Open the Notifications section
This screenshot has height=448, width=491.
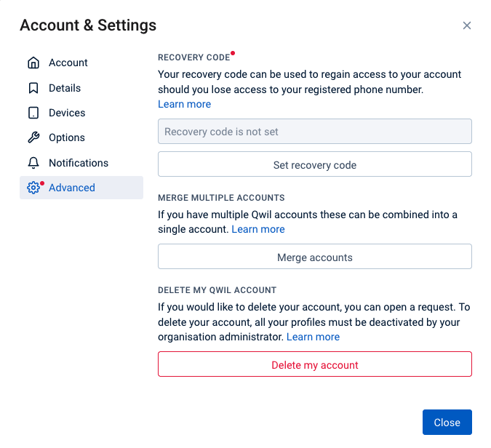click(x=79, y=163)
